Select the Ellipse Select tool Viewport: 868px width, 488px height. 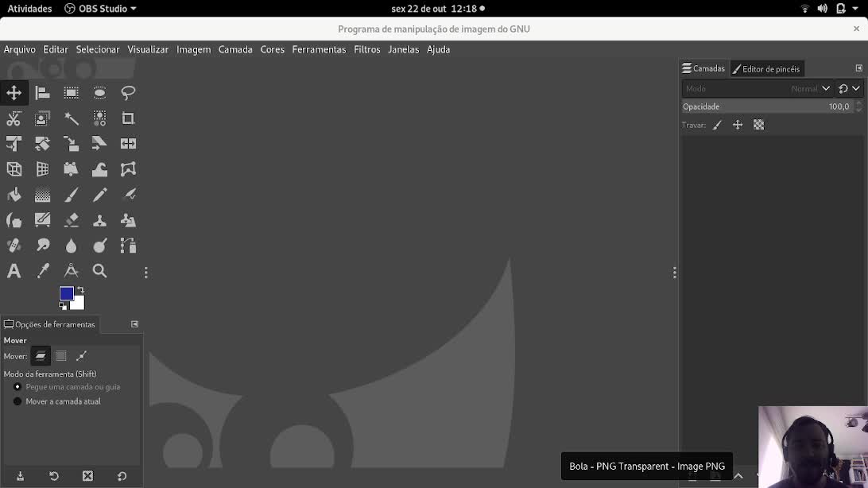pyautogui.click(x=99, y=92)
